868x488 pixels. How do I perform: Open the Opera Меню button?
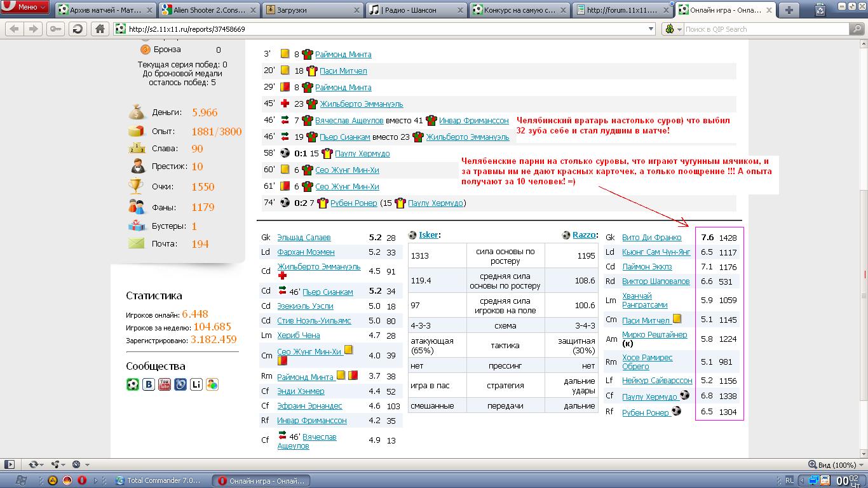[x=25, y=8]
